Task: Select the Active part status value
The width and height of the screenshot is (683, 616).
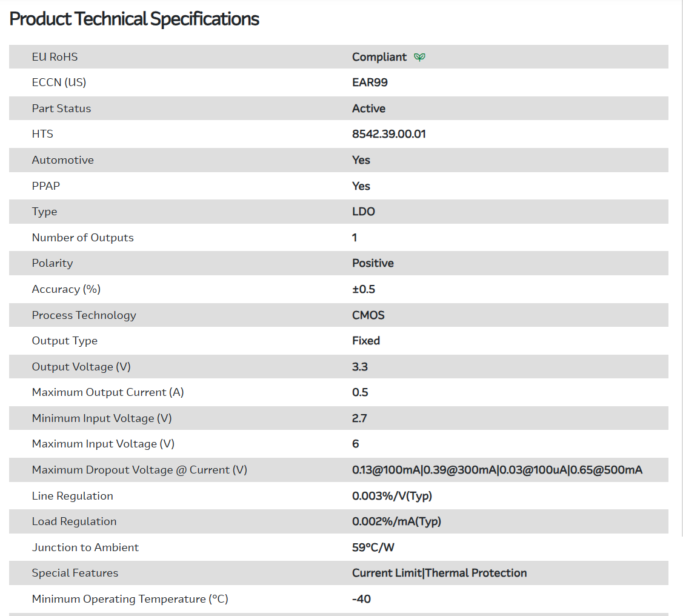Action: [x=368, y=109]
